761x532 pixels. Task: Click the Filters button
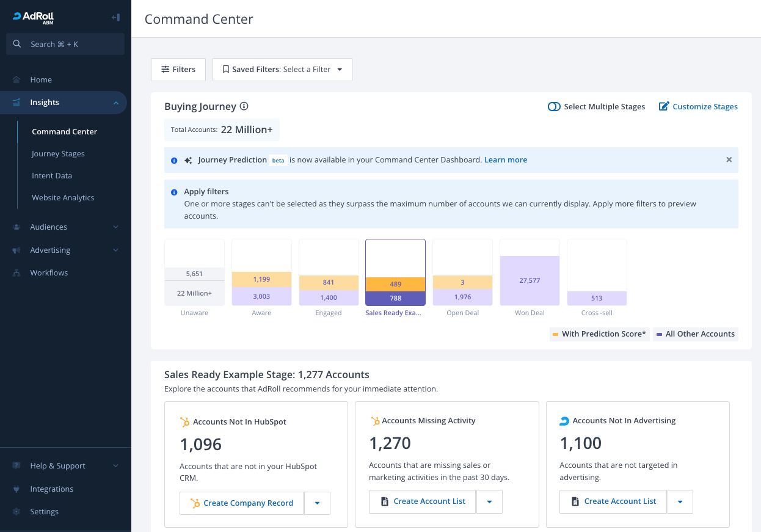[x=178, y=70]
